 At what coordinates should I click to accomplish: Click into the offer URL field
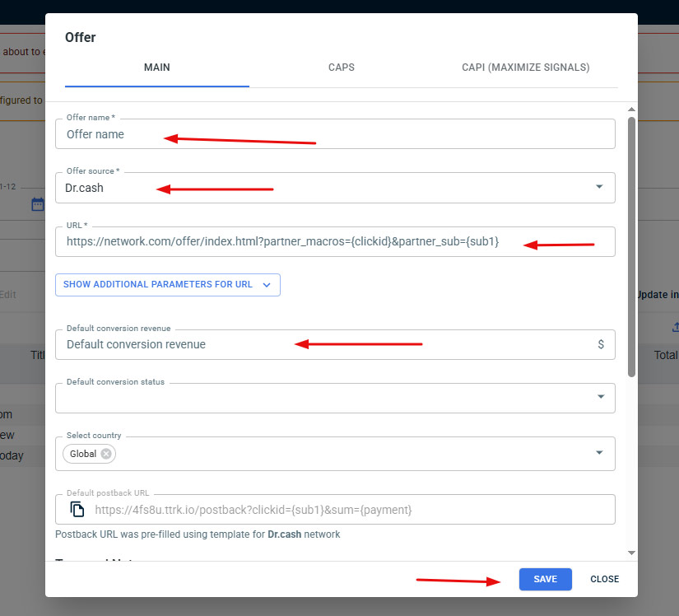335,242
